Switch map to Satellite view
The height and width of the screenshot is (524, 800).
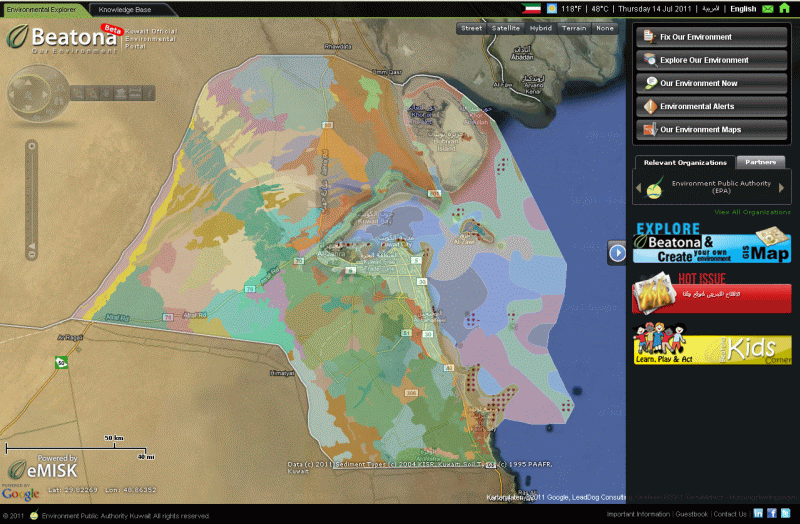coord(506,28)
